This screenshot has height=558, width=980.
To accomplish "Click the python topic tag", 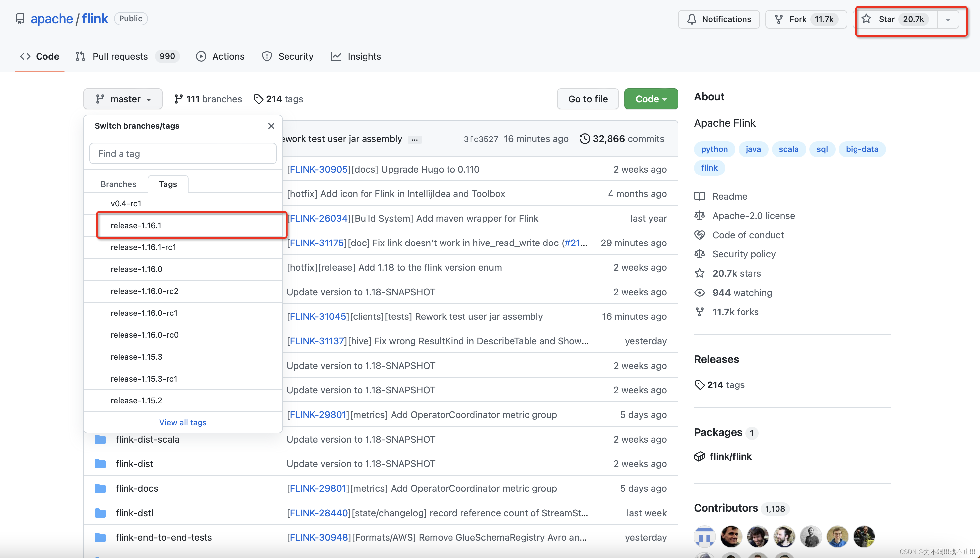I will (714, 149).
